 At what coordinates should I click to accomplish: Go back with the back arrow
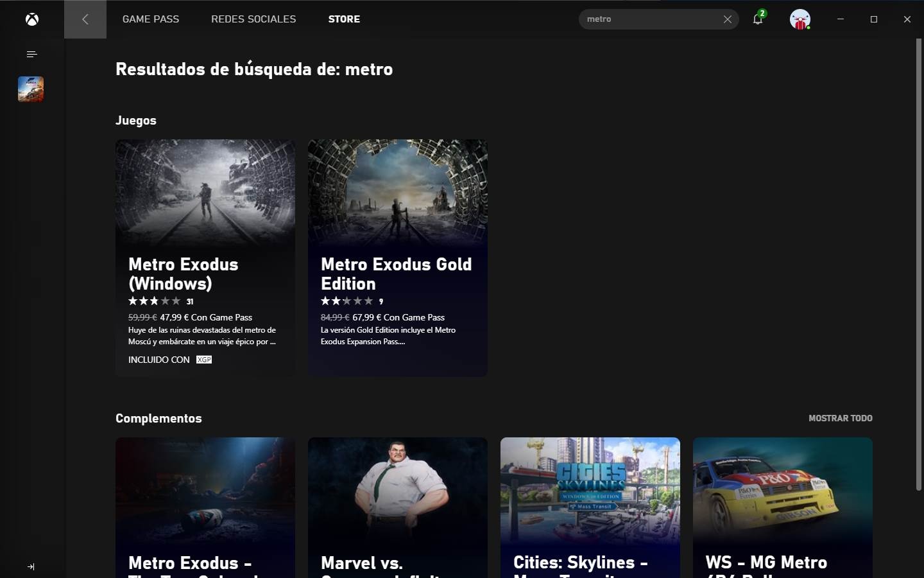(x=85, y=19)
